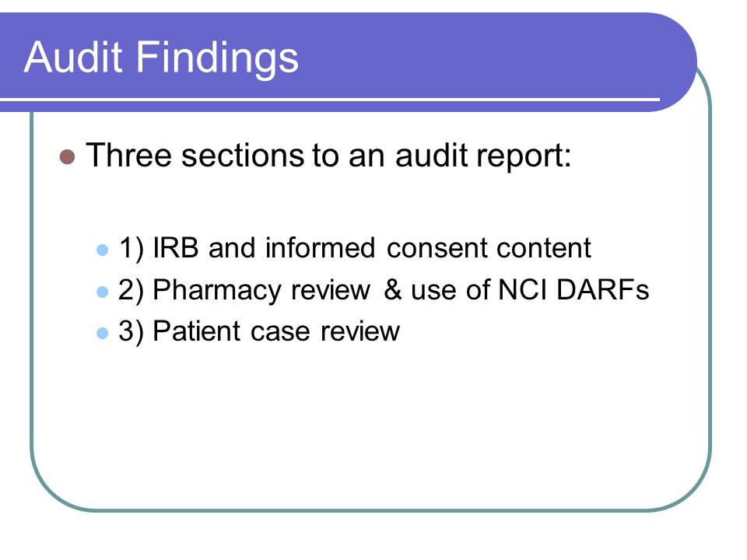Viewport: 747px width, 560px height.
Task: Click the ampersand symbol in item 2
Action: (393, 289)
